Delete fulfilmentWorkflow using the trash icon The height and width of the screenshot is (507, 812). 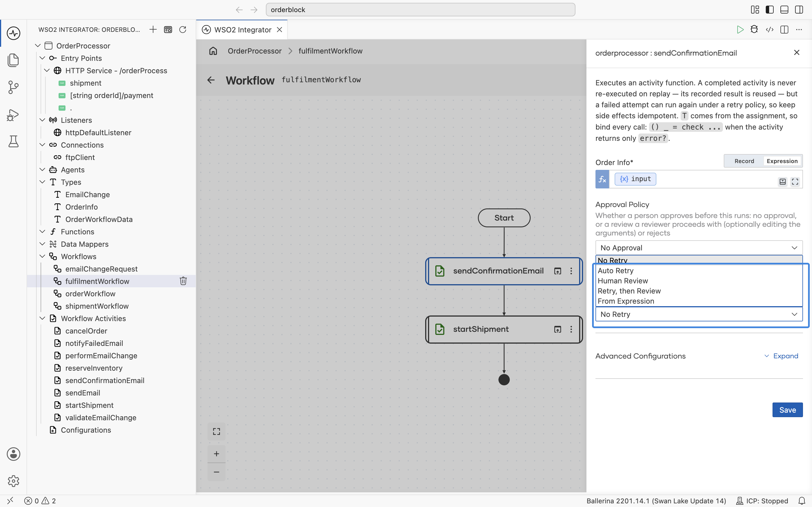point(183,281)
